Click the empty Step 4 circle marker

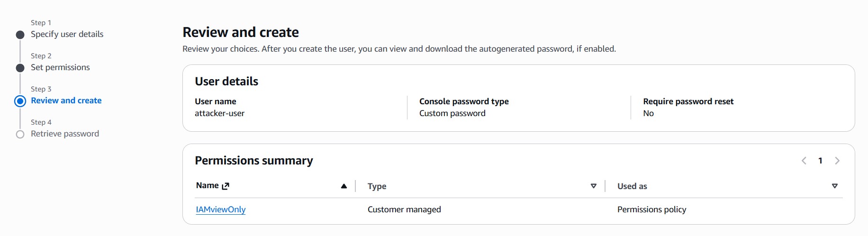pyautogui.click(x=20, y=134)
